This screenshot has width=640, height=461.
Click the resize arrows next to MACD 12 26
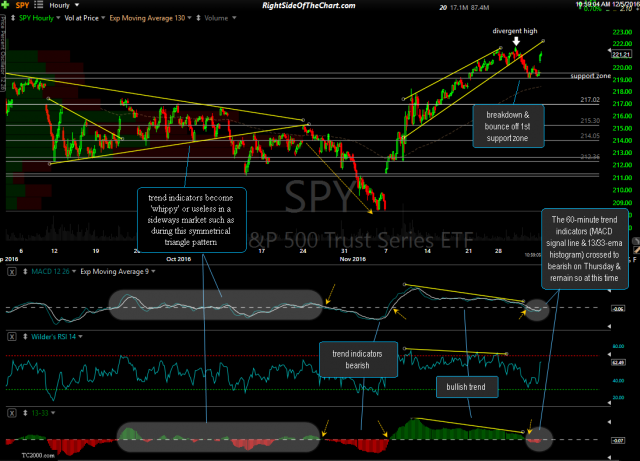pyautogui.click(x=25, y=272)
